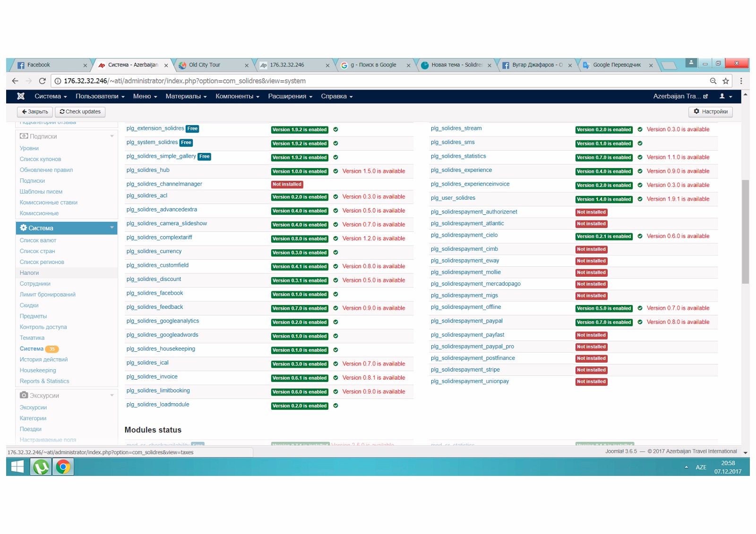Screen dimensions: 756x534
Task: Click the Windows Start button
Action: 17,466
